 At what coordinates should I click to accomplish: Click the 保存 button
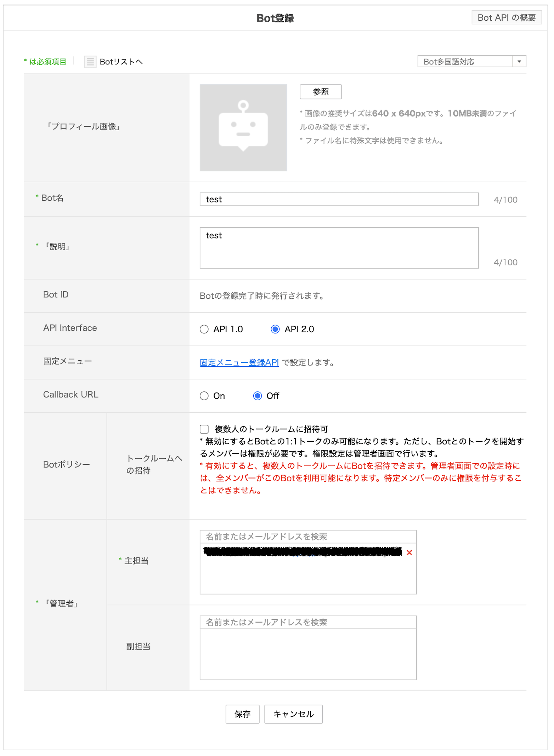[242, 714]
